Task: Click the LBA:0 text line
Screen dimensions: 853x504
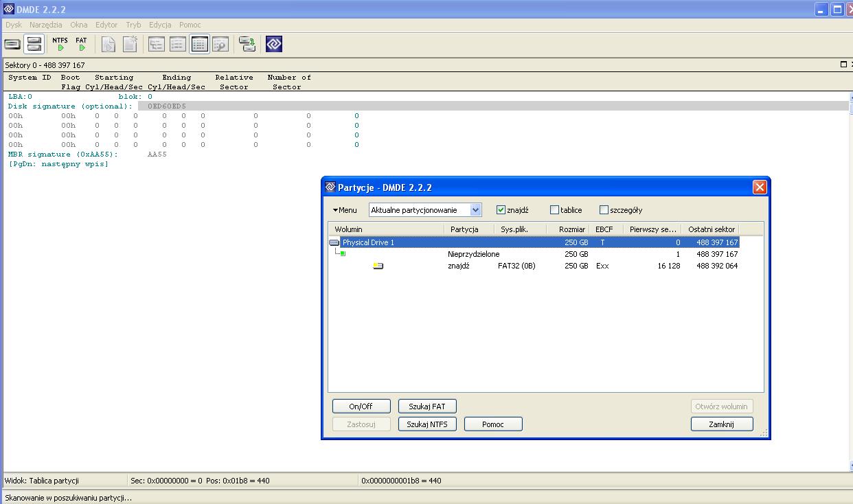Action: click(x=20, y=97)
